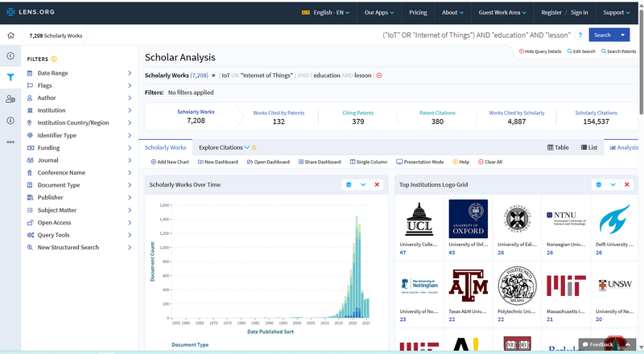Click the Add New Chart button
This screenshot has height=354, width=644.
(x=170, y=162)
